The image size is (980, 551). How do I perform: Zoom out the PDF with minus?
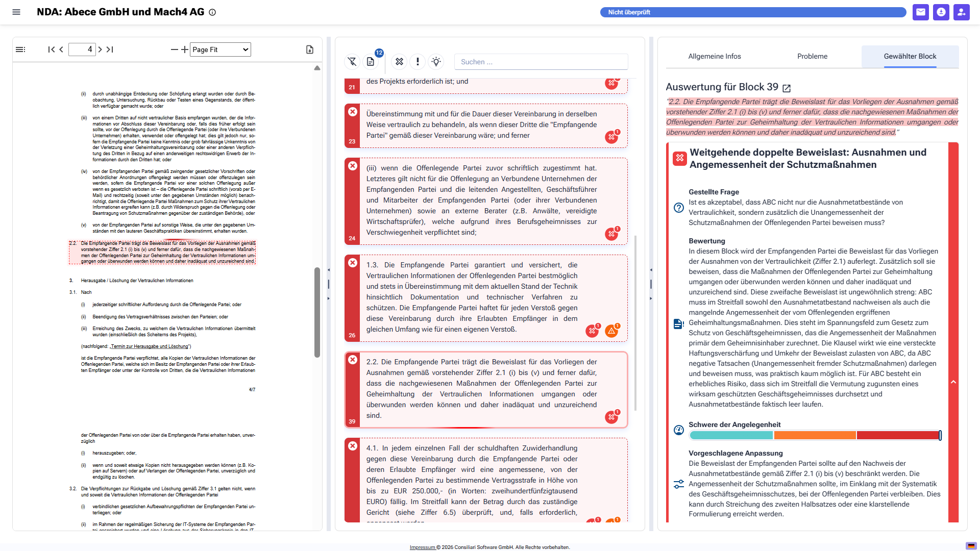coord(175,49)
